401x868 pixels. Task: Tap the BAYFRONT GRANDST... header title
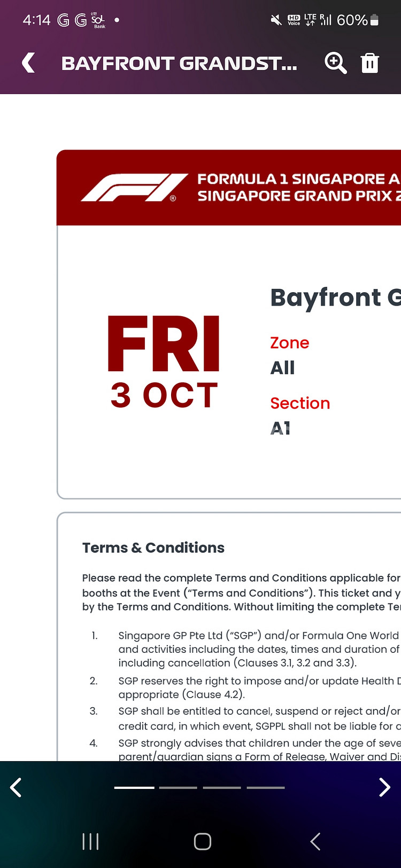pyautogui.click(x=179, y=64)
